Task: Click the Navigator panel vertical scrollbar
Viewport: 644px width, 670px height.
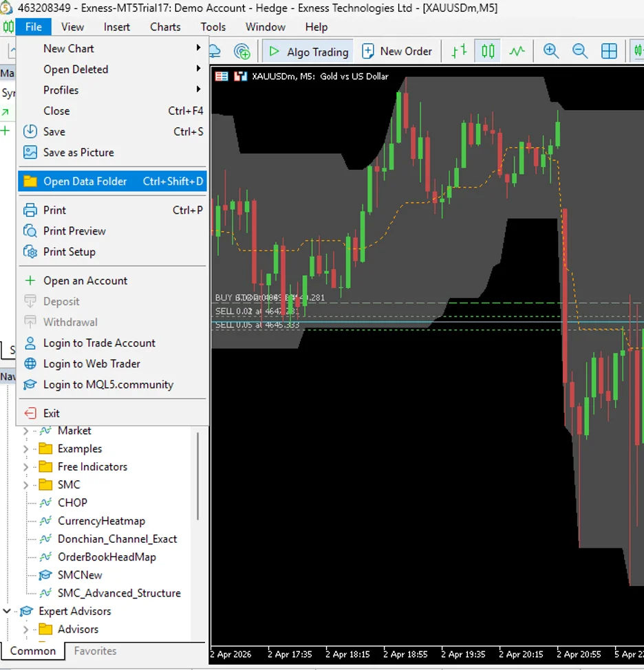Action: [x=199, y=475]
